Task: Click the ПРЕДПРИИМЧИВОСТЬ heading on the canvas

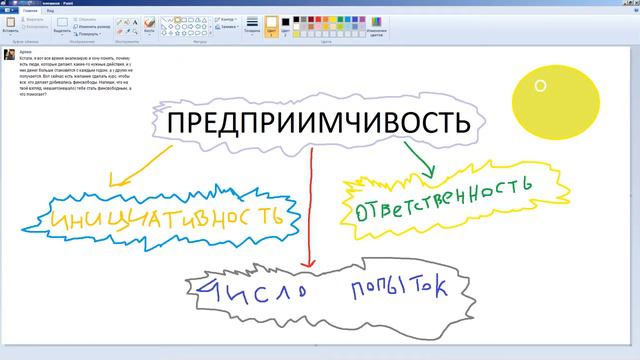Action: [319, 122]
